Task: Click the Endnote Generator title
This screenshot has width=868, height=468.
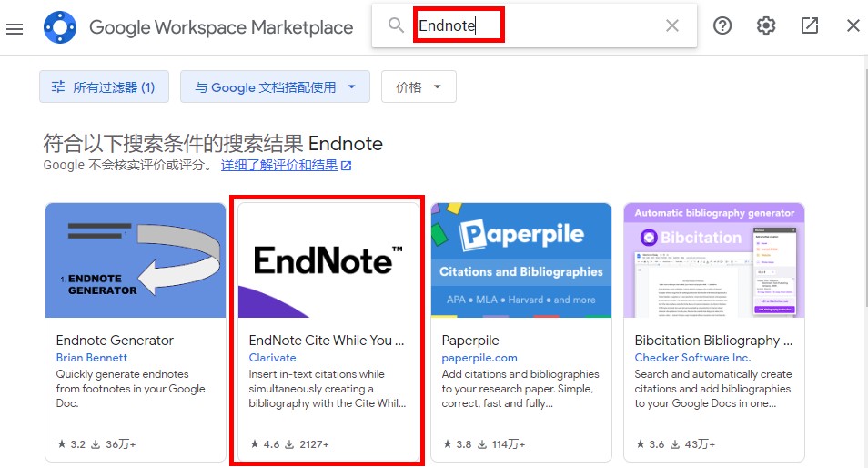Action: pyautogui.click(x=115, y=340)
